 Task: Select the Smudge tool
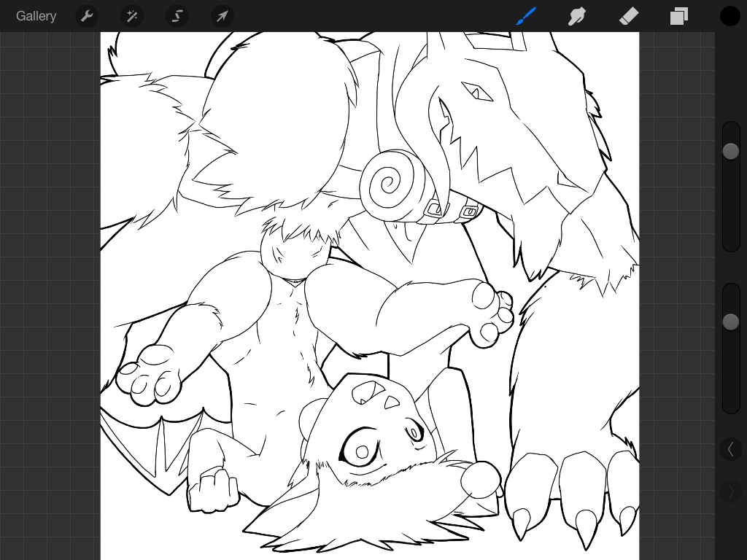[577, 16]
